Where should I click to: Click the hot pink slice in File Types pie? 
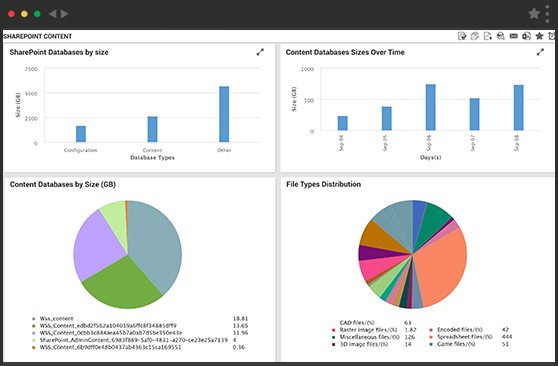pos(375,267)
